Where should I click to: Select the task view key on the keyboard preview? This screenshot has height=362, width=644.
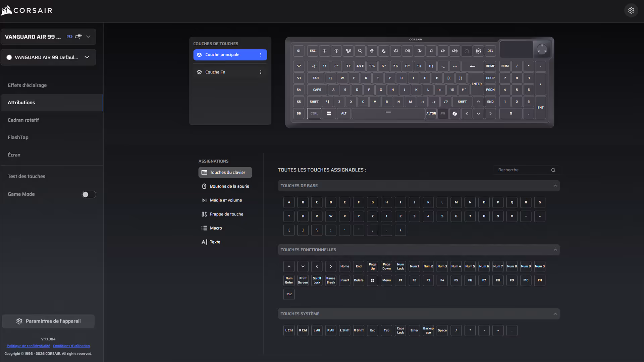click(348, 51)
